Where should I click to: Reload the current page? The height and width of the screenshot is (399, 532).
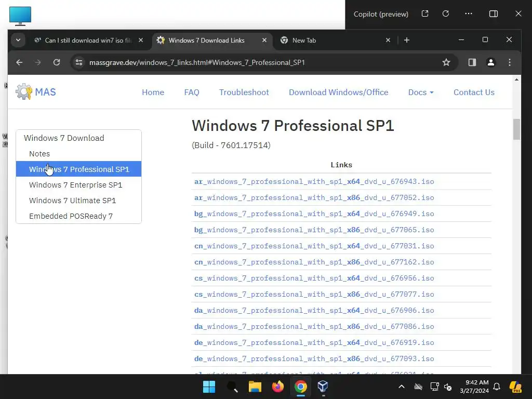(x=57, y=62)
